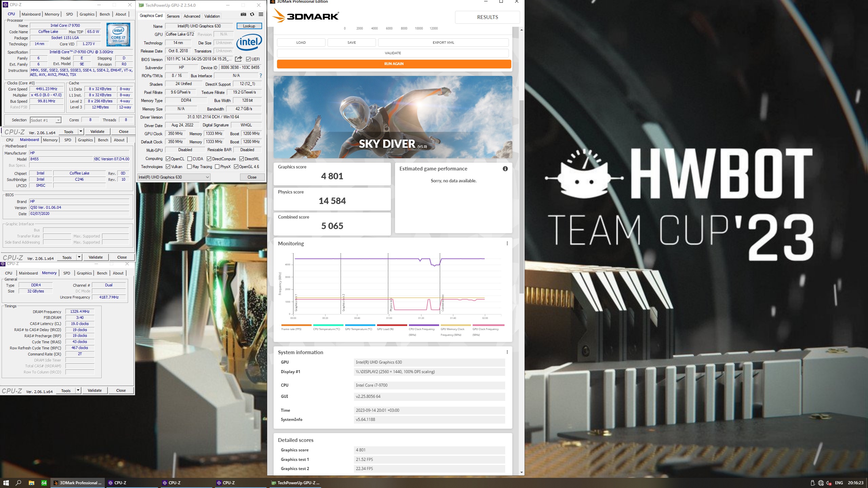
Task: Open the Monitoring panel three-dot menu
Action: [x=507, y=243]
